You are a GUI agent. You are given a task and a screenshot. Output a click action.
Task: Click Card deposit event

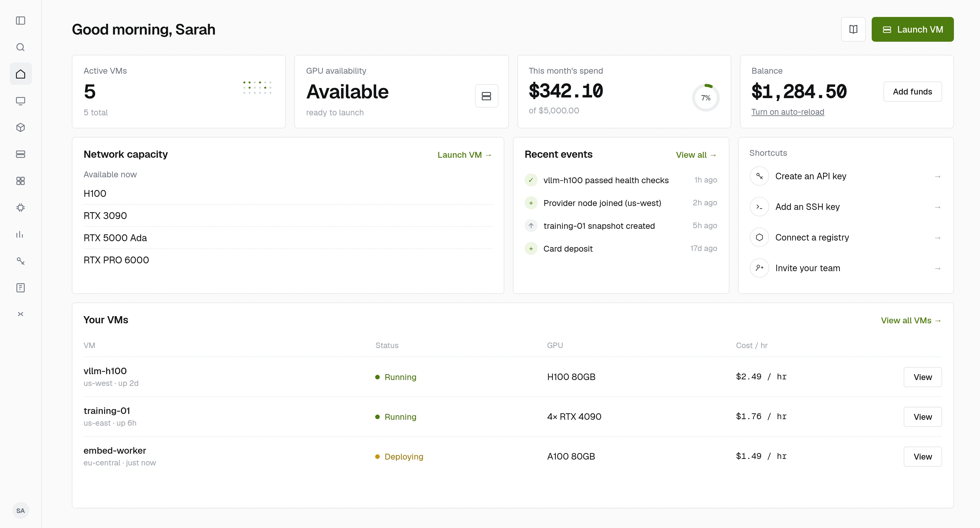(621, 249)
